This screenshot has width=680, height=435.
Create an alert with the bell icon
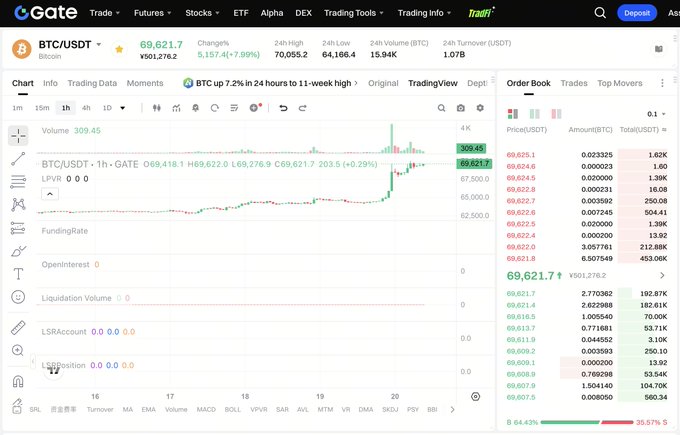[x=196, y=108]
